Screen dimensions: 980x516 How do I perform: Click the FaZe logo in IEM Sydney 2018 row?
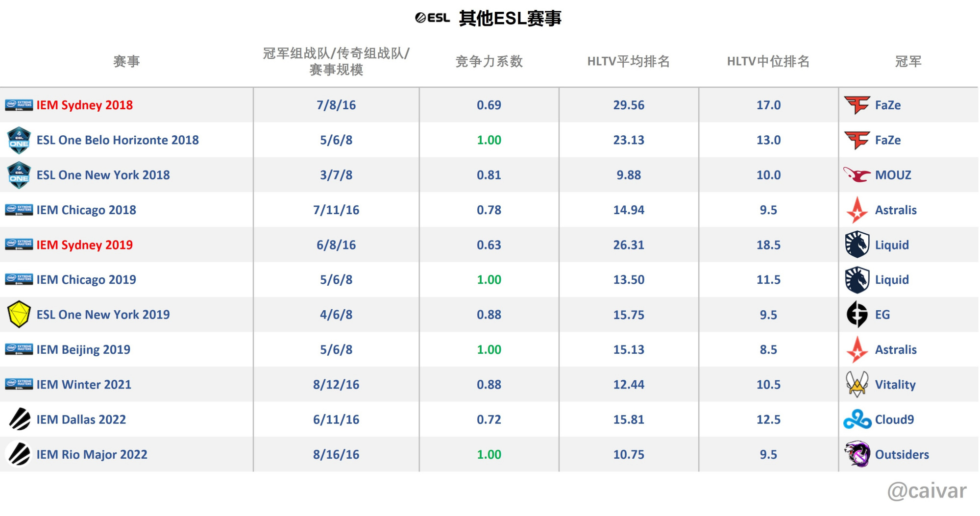pyautogui.click(x=857, y=105)
